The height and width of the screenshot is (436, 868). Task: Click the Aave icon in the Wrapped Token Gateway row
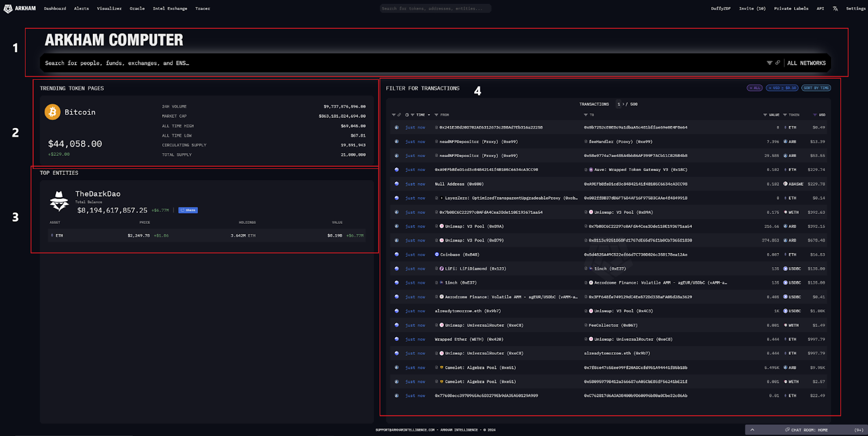pyautogui.click(x=591, y=170)
